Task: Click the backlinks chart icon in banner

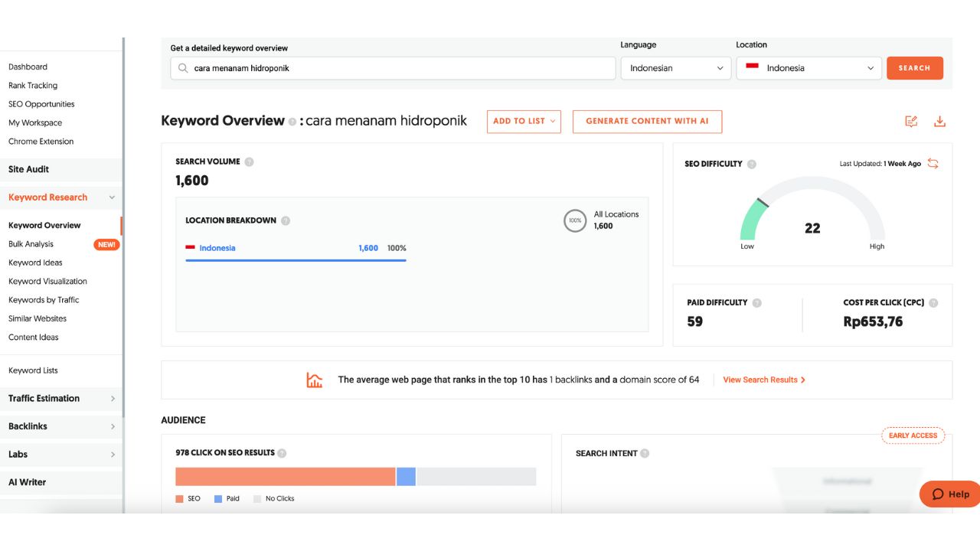Action: pos(315,380)
